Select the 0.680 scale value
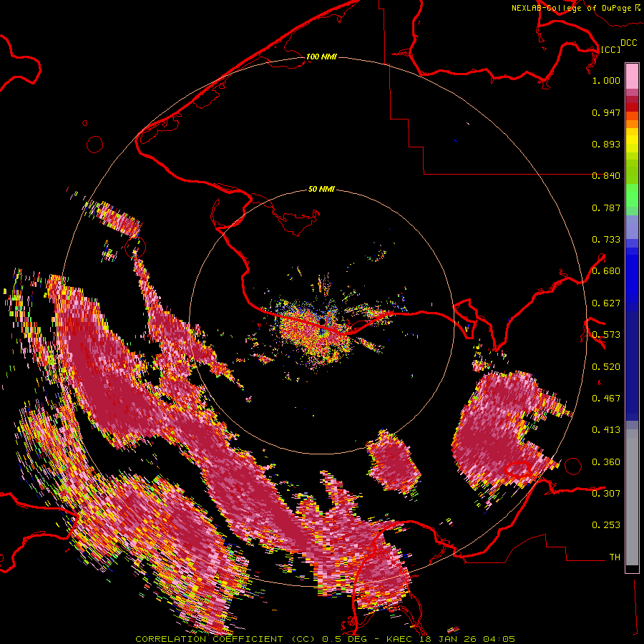The height and width of the screenshot is (644, 644). point(606,271)
